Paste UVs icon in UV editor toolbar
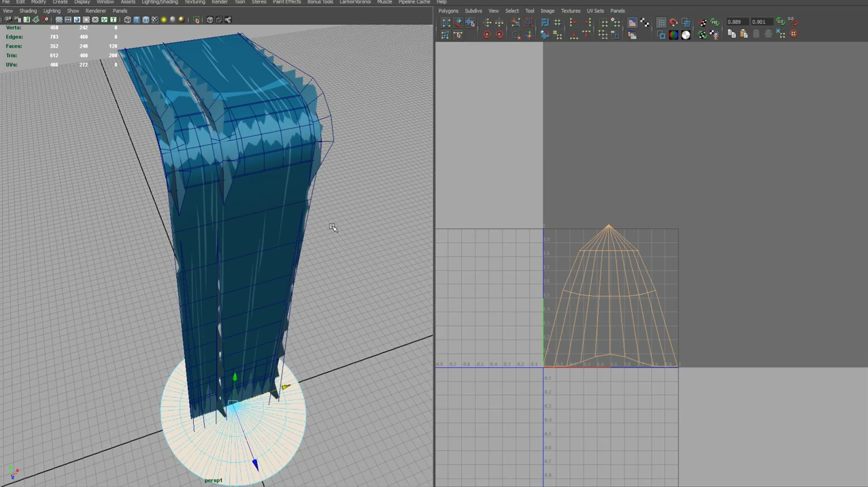The width and height of the screenshot is (868, 487). pyautogui.click(x=744, y=35)
